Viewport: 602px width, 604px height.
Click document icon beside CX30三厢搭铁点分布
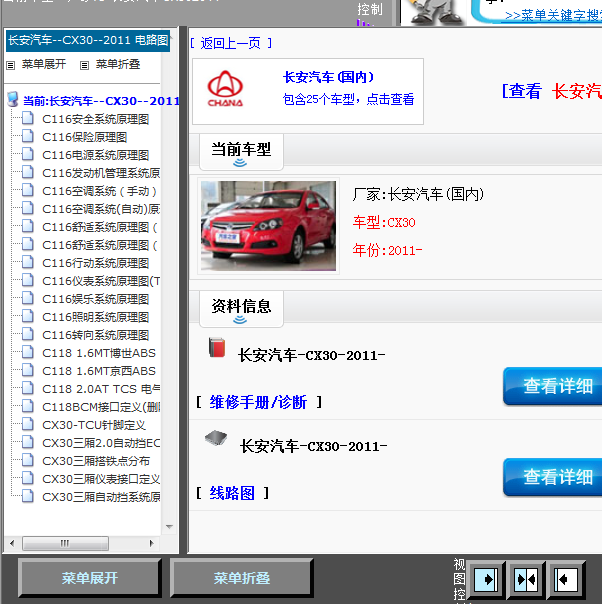(27, 460)
